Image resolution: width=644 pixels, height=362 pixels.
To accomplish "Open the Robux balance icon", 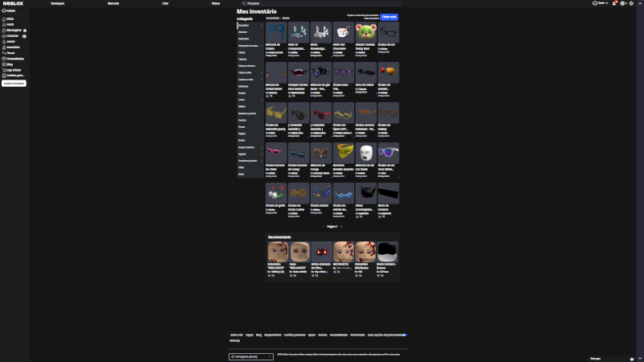I will coord(622,3).
